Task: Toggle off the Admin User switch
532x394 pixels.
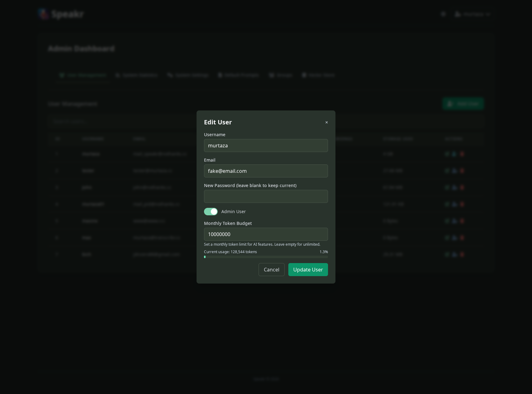Action: [211, 211]
